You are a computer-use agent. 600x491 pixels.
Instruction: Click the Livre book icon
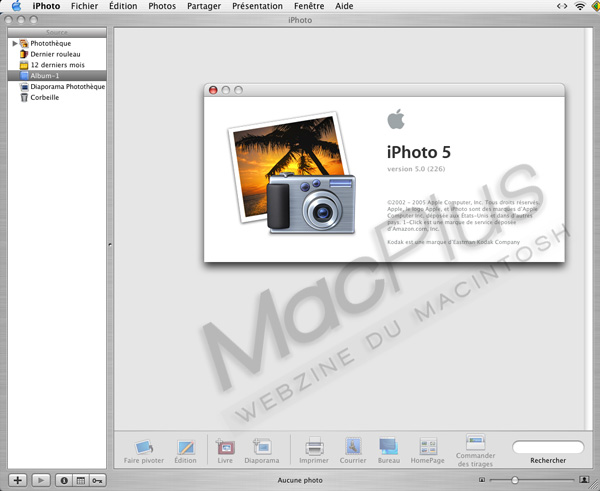pyautogui.click(x=225, y=447)
